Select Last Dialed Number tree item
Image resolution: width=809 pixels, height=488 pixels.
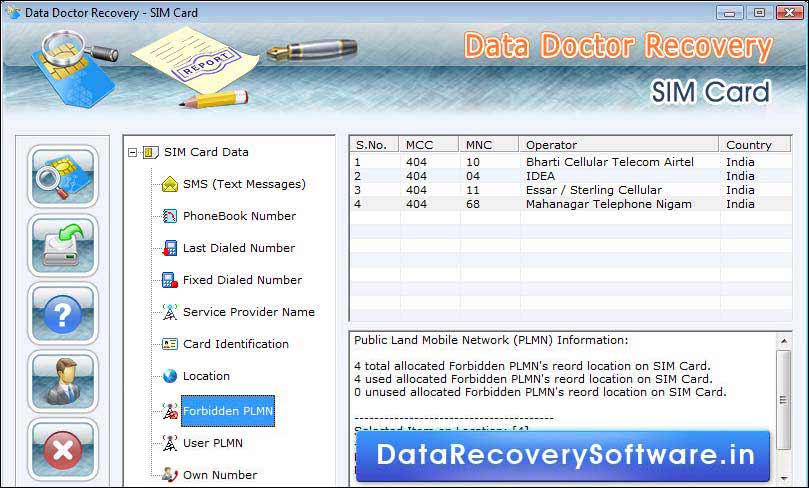click(239, 248)
